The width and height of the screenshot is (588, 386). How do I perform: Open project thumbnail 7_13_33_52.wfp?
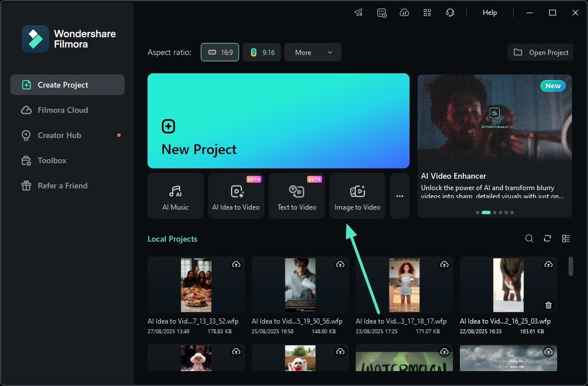tap(196, 285)
